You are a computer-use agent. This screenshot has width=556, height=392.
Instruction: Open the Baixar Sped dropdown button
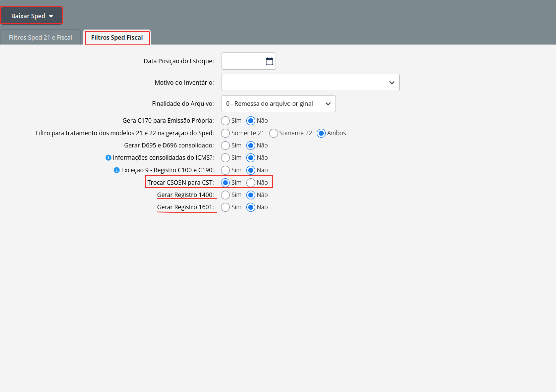(32, 16)
